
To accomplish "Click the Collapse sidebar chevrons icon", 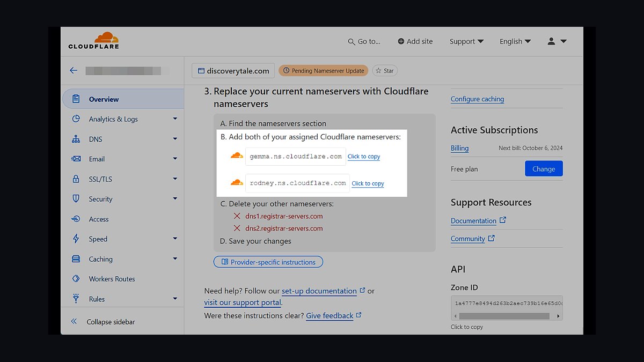I will point(74,322).
